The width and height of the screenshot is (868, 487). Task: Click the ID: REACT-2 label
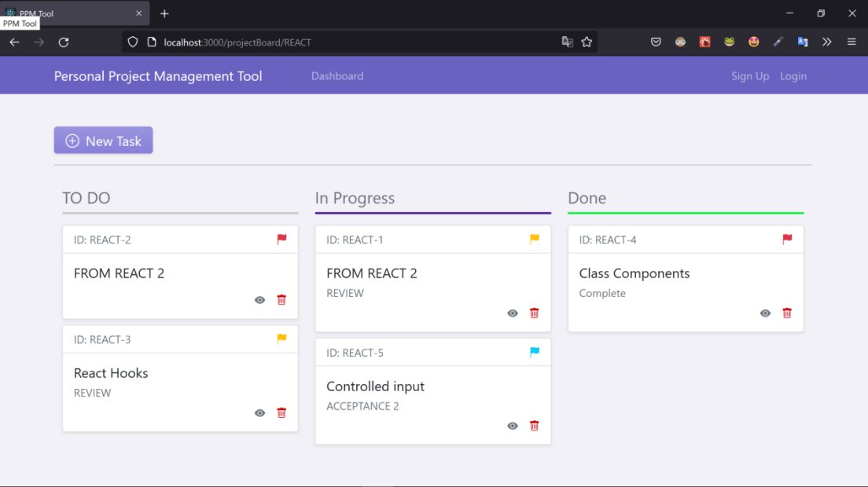coord(102,240)
